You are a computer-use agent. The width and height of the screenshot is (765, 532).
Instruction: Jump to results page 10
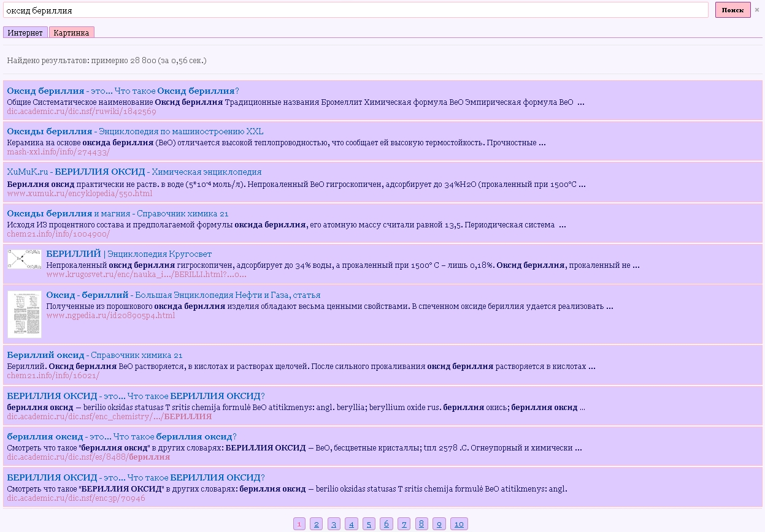click(459, 523)
